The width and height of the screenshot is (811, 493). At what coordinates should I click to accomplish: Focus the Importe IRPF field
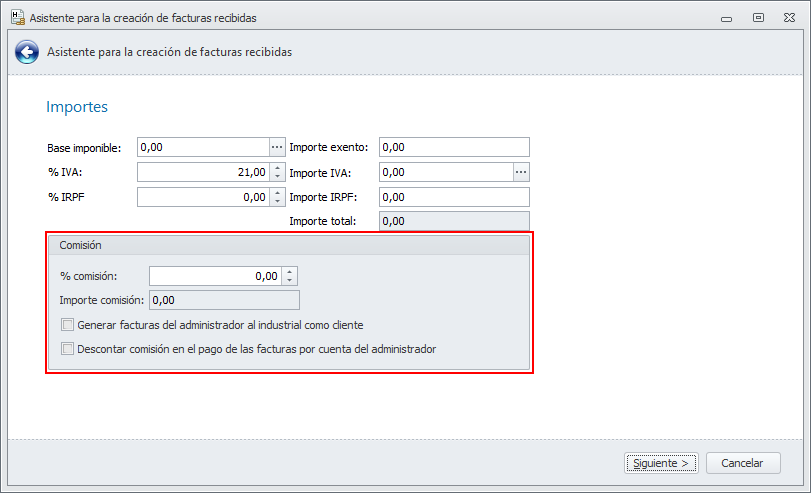[454, 197]
